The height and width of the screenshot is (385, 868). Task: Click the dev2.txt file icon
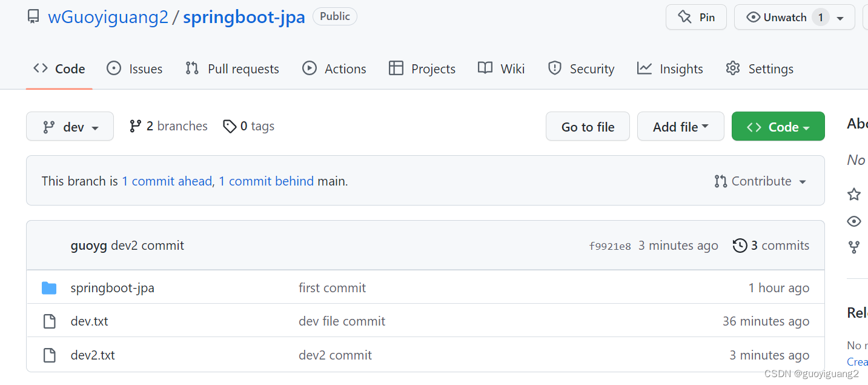point(49,355)
